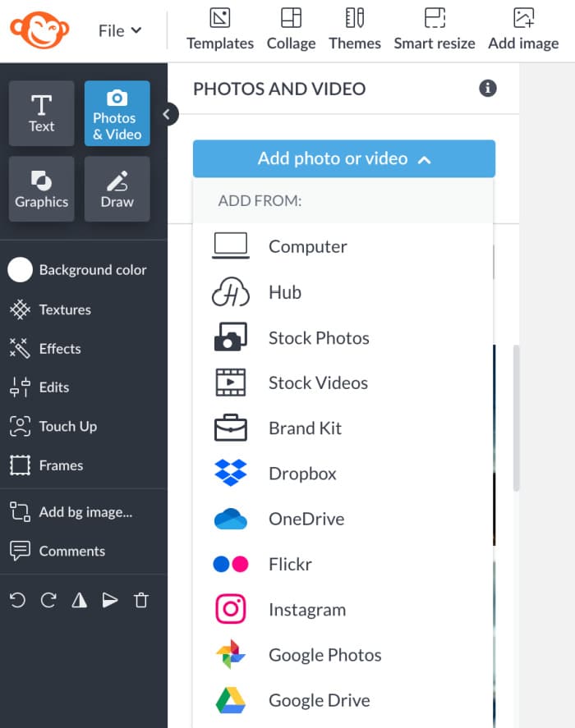Select Brand Kit source

point(343,428)
